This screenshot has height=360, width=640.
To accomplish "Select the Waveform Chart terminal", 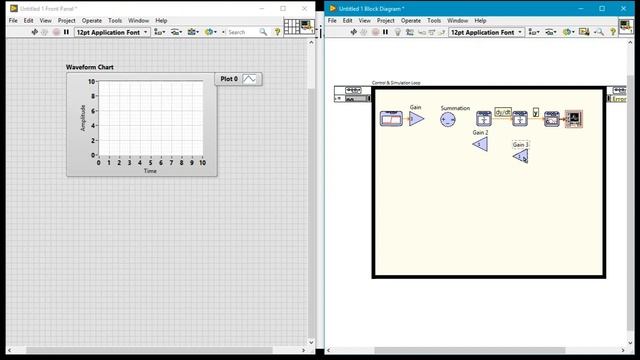I will click(574, 119).
